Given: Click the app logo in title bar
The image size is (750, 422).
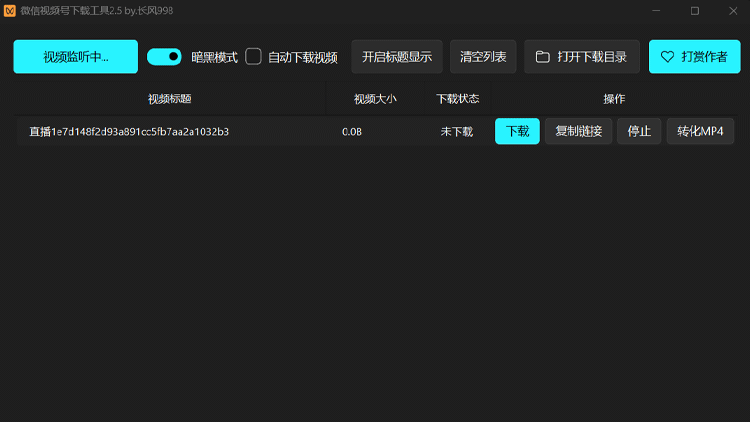Looking at the screenshot, I should click(10, 10).
